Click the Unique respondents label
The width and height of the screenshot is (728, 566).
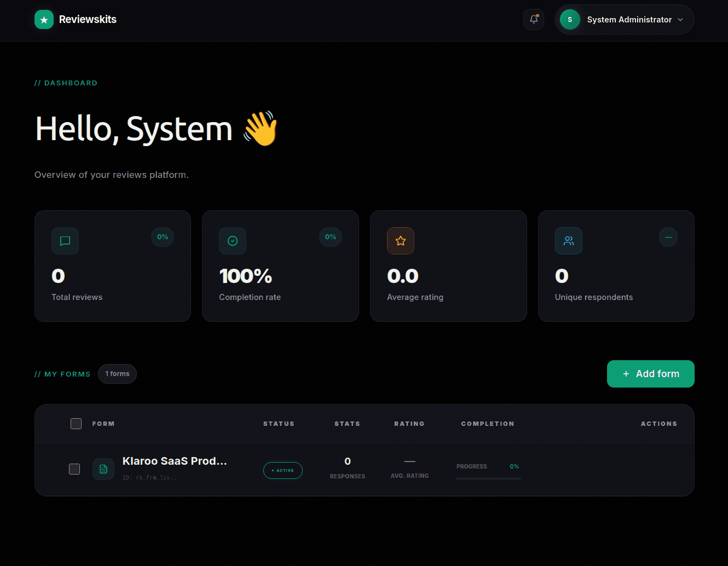click(594, 297)
